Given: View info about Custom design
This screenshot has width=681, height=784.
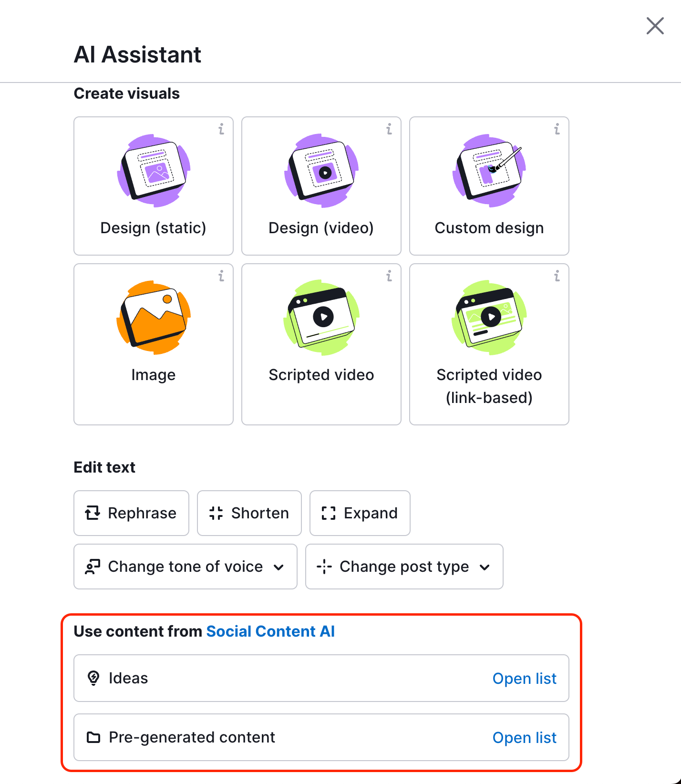Looking at the screenshot, I should [x=557, y=129].
